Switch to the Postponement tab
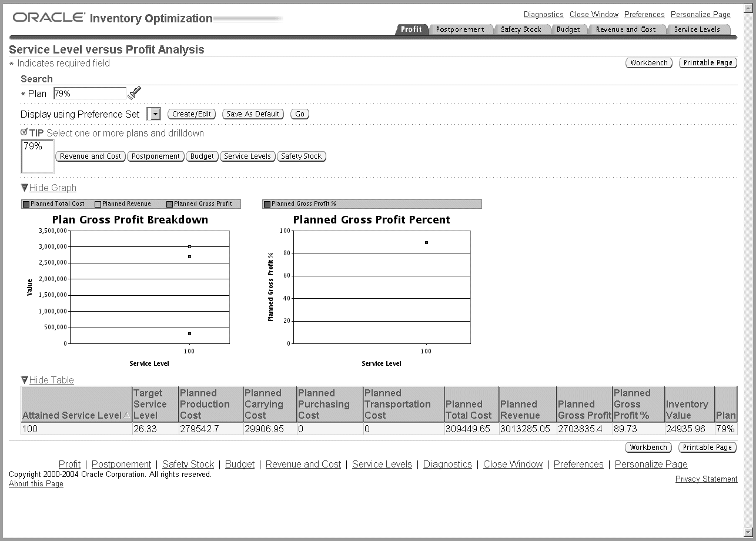The height and width of the screenshot is (541, 756). [x=460, y=29]
